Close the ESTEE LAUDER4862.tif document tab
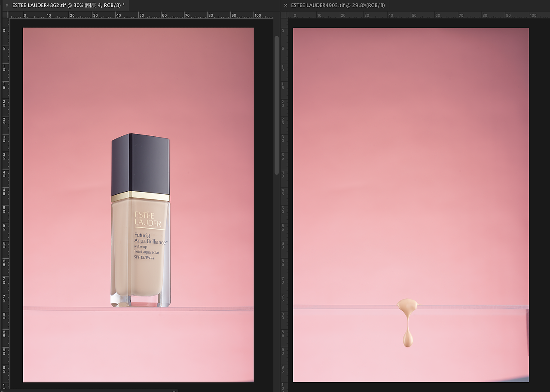550x392 pixels. [x=6, y=5]
